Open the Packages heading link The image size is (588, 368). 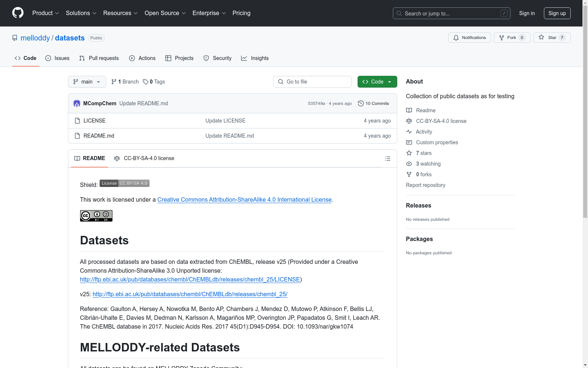pyautogui.click(x=419, y=239)
